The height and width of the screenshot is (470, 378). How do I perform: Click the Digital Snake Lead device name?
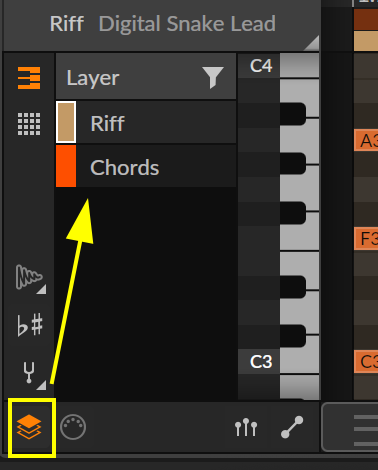coord(187,24)
